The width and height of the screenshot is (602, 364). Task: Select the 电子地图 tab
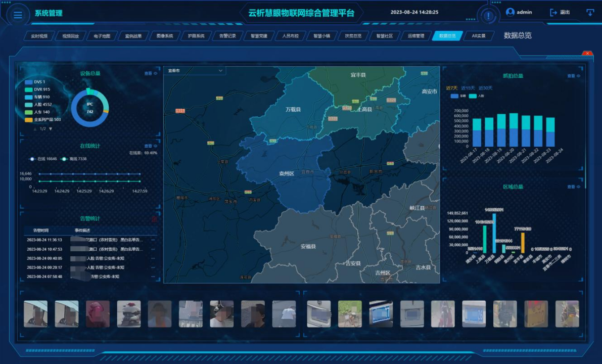click(x=102, y=36)
